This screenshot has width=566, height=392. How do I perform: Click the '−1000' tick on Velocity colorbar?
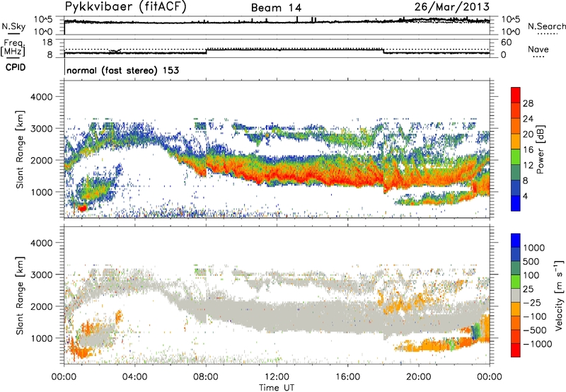(537, 344)
